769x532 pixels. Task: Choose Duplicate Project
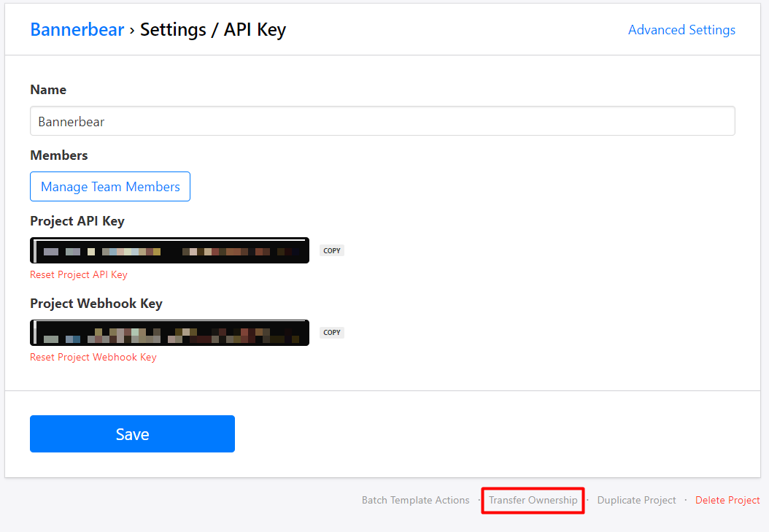(x=636, y=501)
